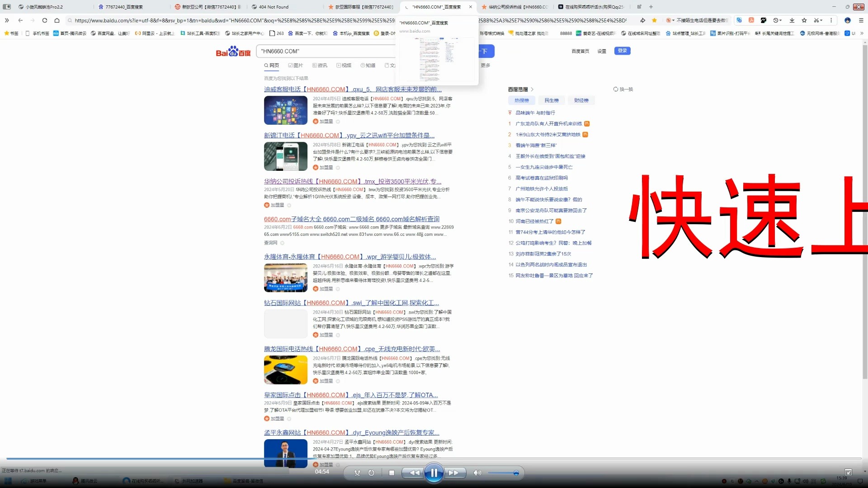Click the fast-forward button in the player

pos(455,473)
